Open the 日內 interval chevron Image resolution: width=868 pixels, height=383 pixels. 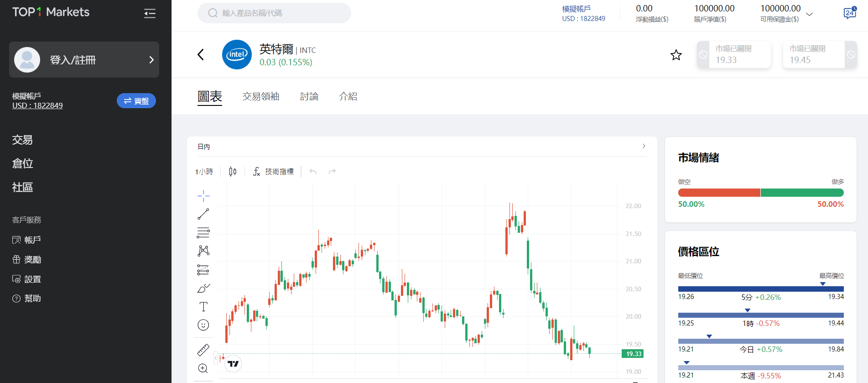coord(644,146)
